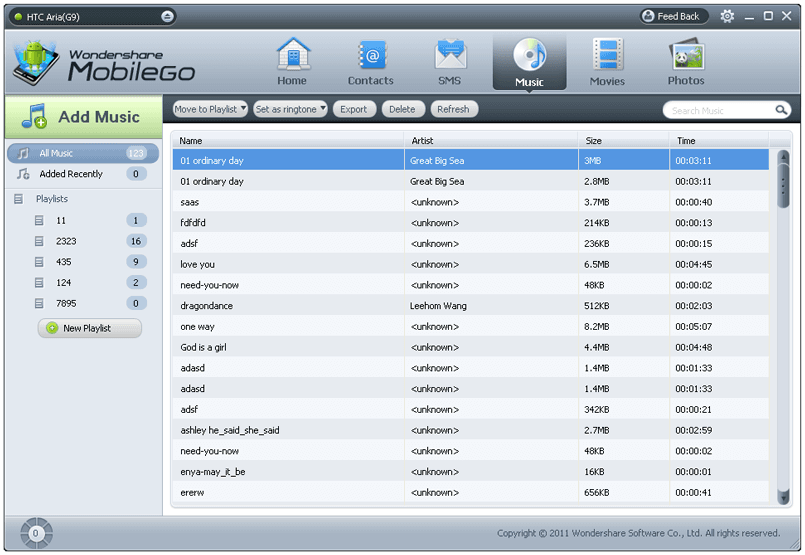This screenshot has height=555, width=805.
Task: Click playlist 2323 list icon
Action: (x=39, y=241)
